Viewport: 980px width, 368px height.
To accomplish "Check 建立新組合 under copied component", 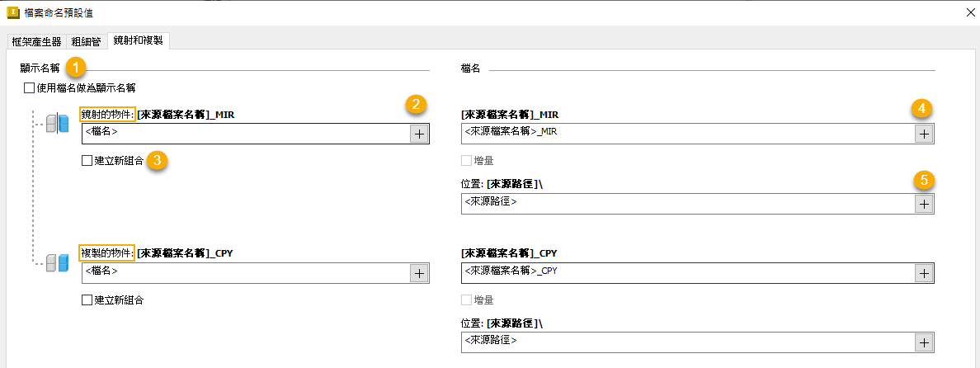I will [x=87, y=300].
